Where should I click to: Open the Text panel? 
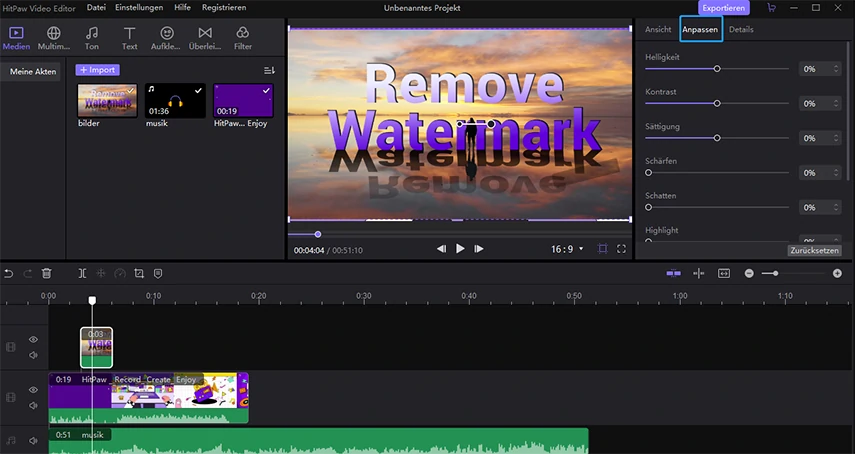[x=129, y=38]
